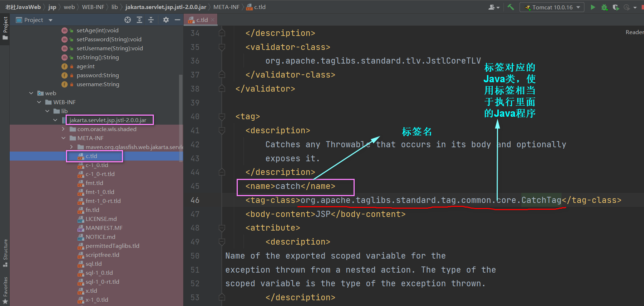Select LICENSE.md in project tree

coord(101,219)
